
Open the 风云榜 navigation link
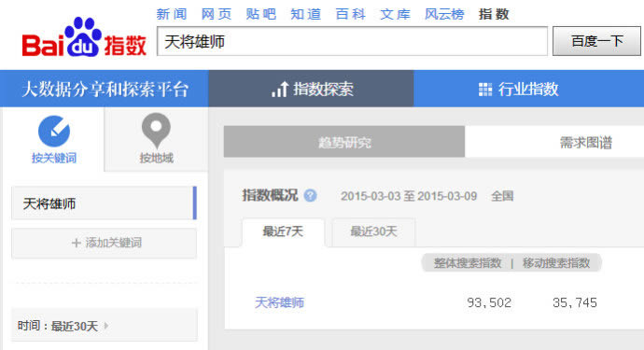pos(444,14)
